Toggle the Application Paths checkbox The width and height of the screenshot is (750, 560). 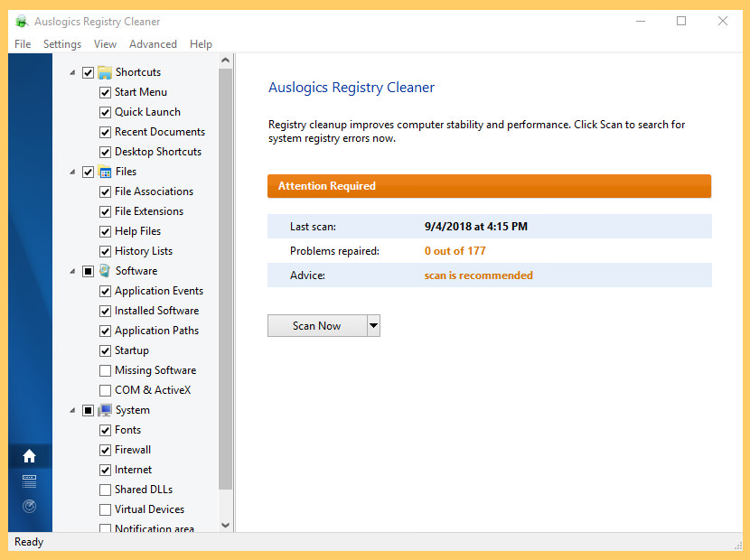click(x=105, y=331)
